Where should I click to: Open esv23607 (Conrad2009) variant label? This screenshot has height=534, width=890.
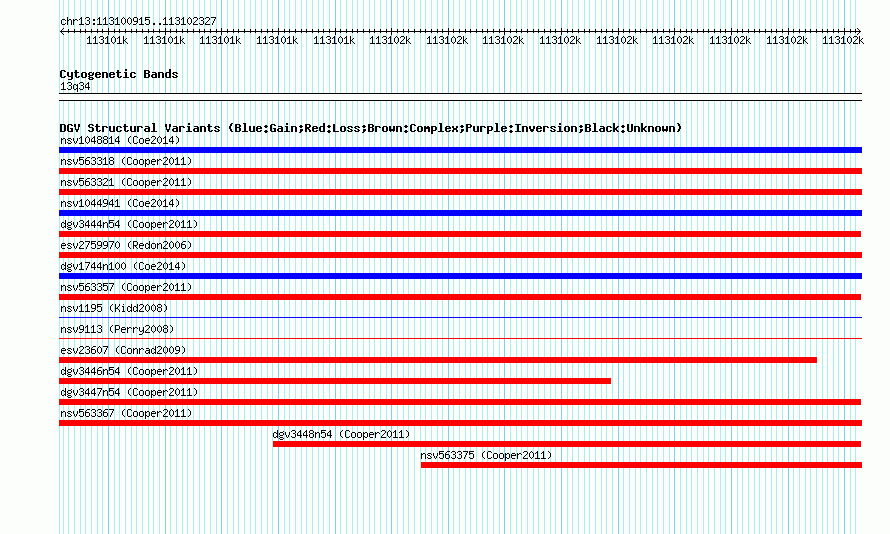click(123, 350)
